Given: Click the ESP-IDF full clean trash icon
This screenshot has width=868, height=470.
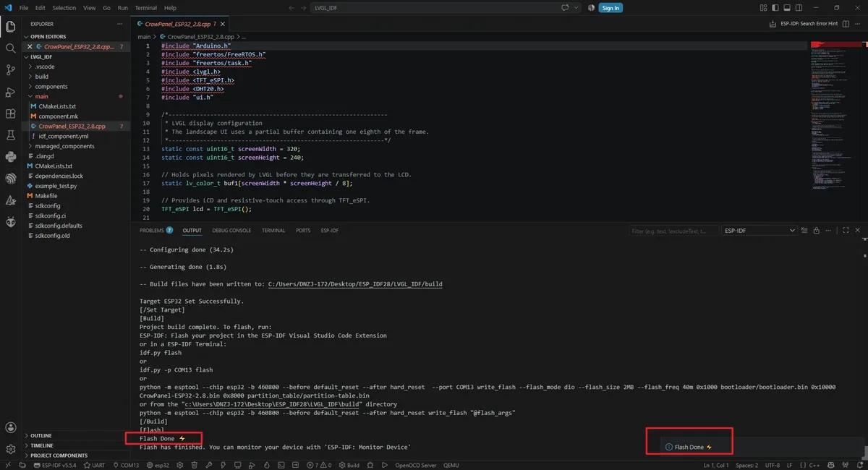Looking at the screenshot, I should click(194, 465).
